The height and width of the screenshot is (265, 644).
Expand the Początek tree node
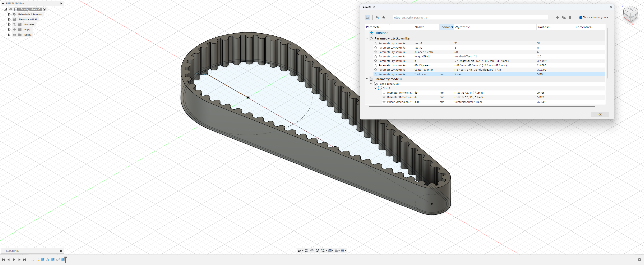point(9,24)
